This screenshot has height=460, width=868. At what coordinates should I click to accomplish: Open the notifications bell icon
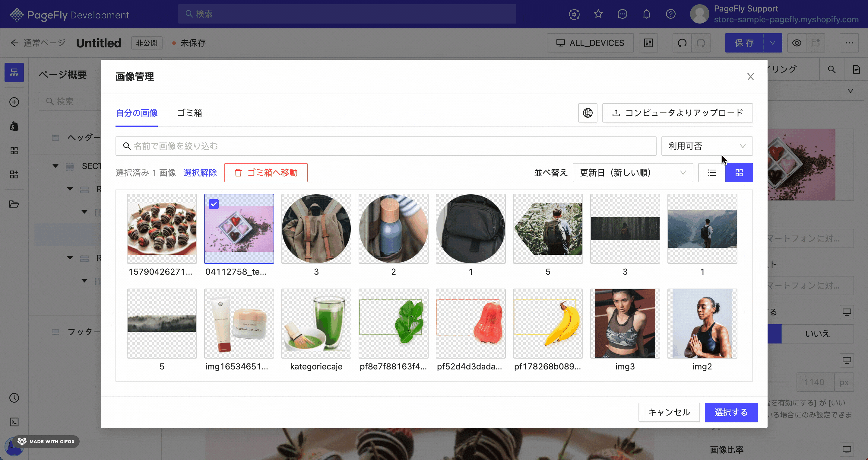point(646,14)
